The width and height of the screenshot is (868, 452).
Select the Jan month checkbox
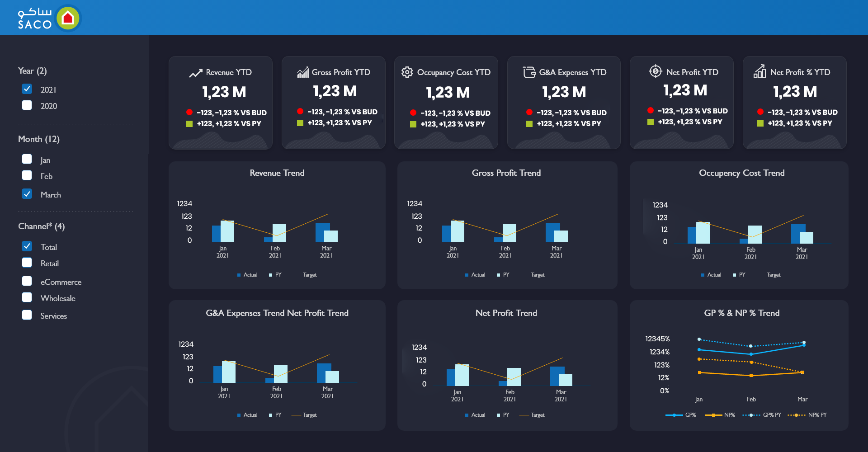click(x=27, y=159)
